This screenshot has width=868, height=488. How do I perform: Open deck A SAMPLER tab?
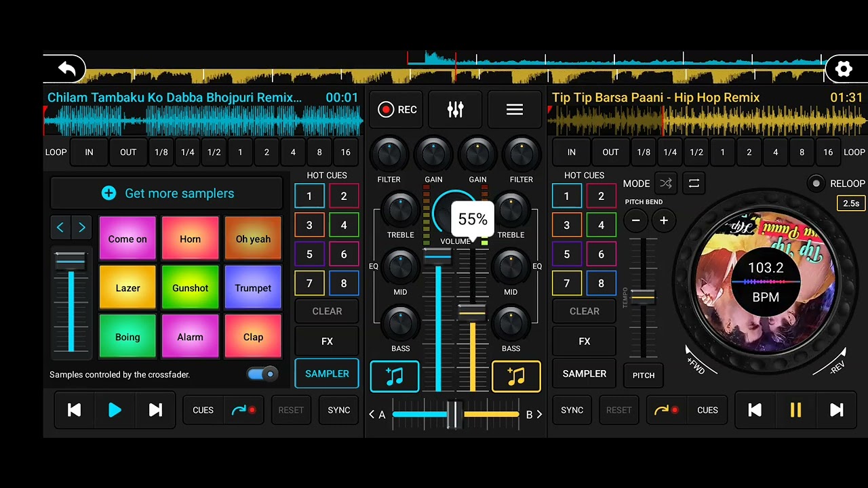click(327, 373)
